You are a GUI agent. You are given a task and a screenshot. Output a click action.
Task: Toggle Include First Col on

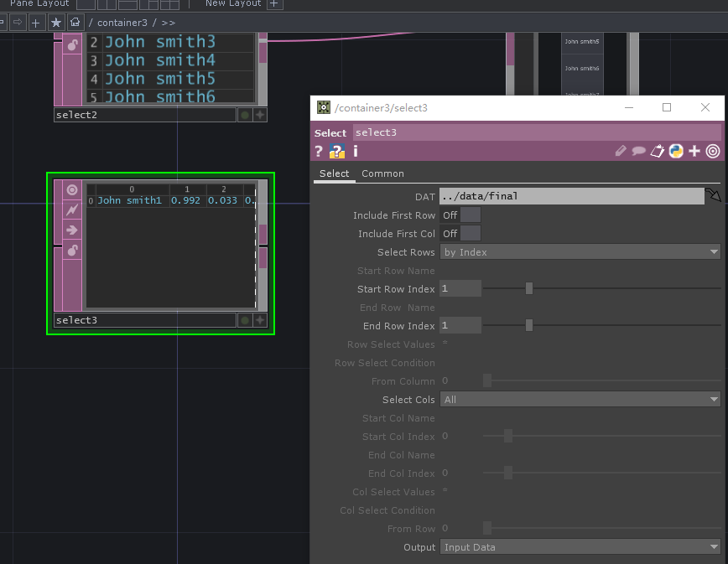(x=469, y=233)
